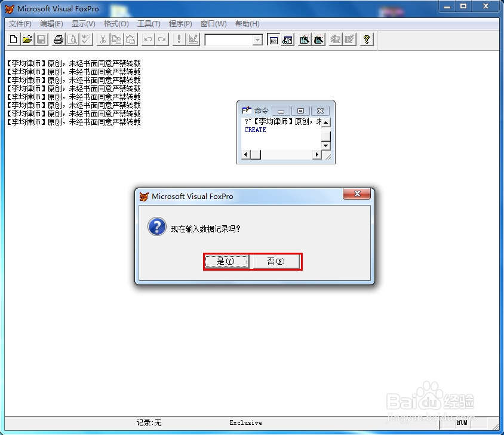
Task: Click the Command window title icon
Action: click(246, 111)
